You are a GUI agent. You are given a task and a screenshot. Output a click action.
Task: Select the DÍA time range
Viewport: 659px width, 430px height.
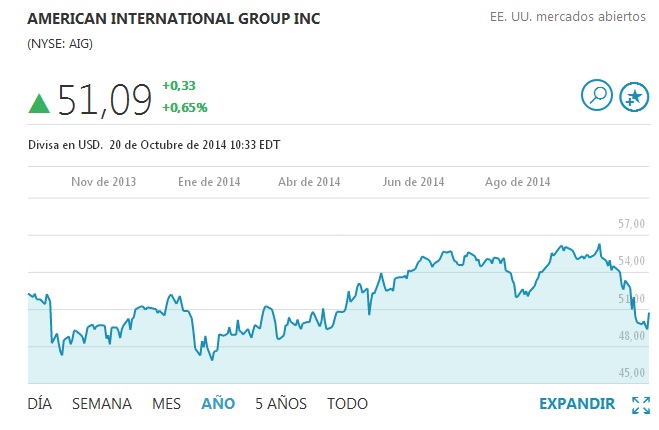(40, 404)
